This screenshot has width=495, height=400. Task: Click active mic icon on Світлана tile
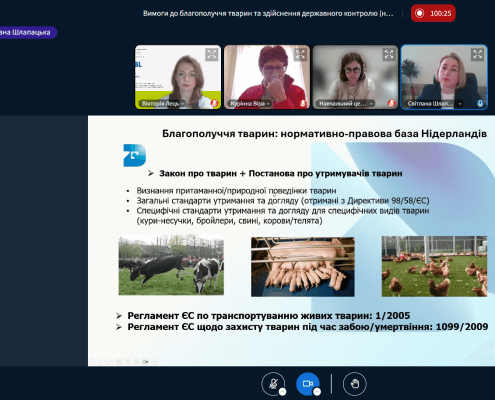click(480, 103)
